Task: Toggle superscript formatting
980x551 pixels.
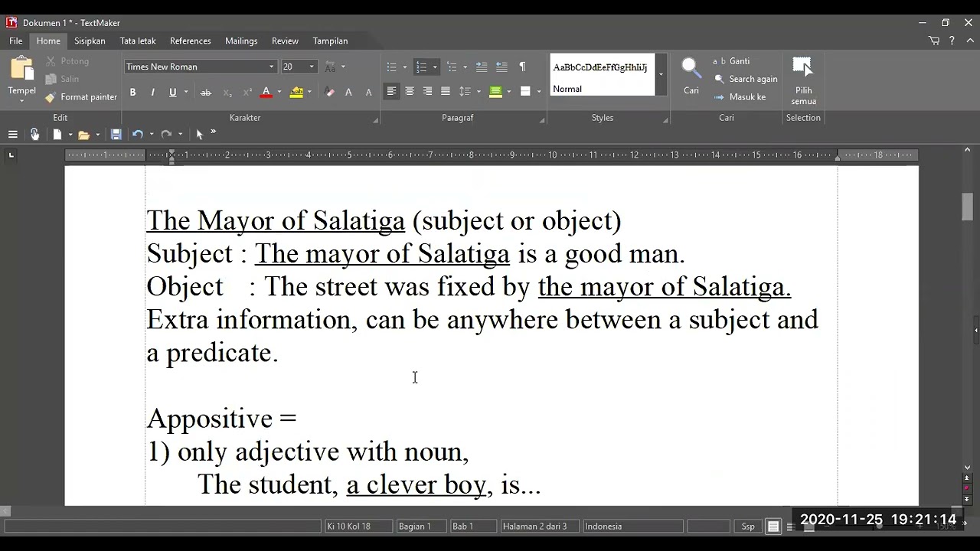Action: click(247, 93)
